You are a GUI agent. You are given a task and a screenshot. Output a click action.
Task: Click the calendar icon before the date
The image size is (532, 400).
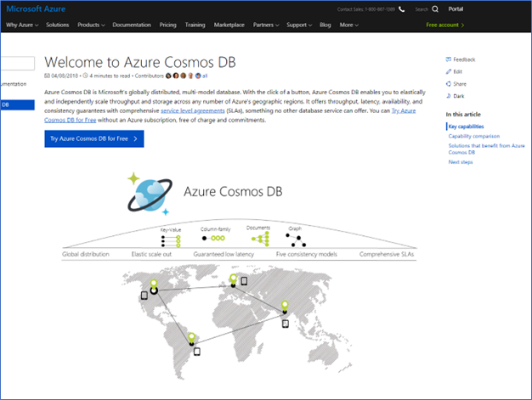coord(47,76)
